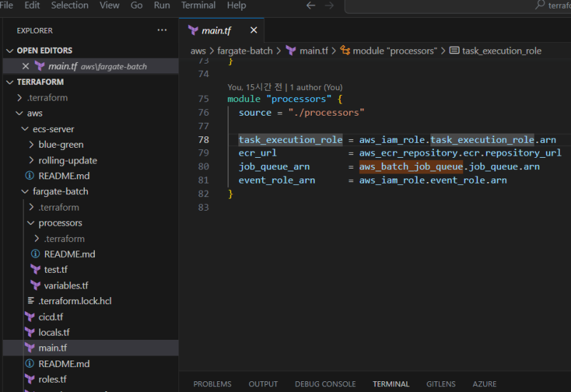Click the .terraform.lock.hcl file icon
Screen dimensions: 571x392
pyautogui.click(x=31, y=301)
